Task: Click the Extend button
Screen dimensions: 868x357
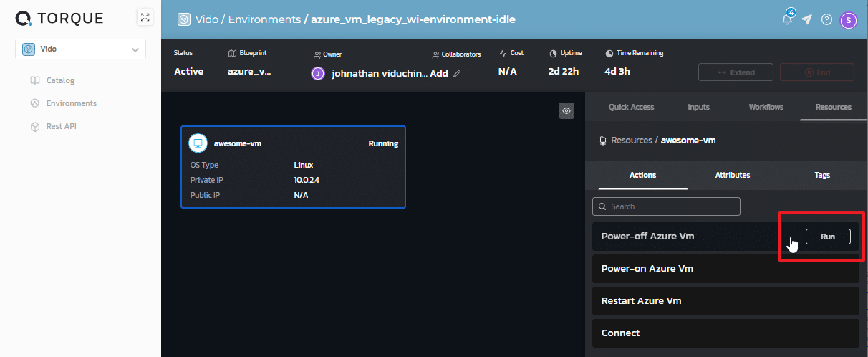Action: pos(736,72)
